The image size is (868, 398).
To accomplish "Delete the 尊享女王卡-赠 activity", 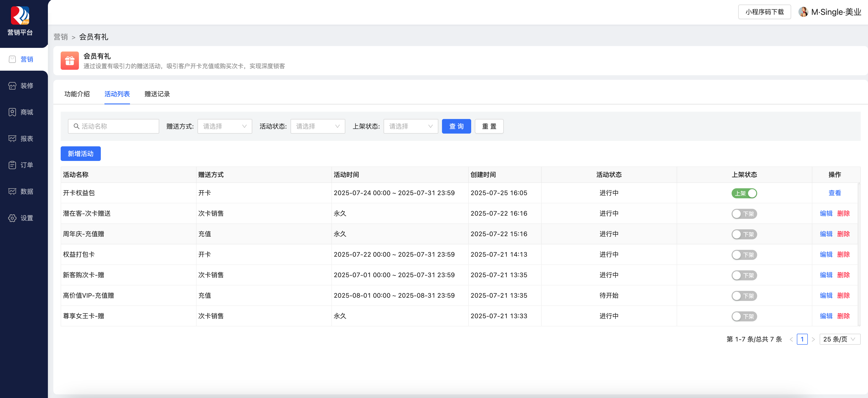I will 843,316.
